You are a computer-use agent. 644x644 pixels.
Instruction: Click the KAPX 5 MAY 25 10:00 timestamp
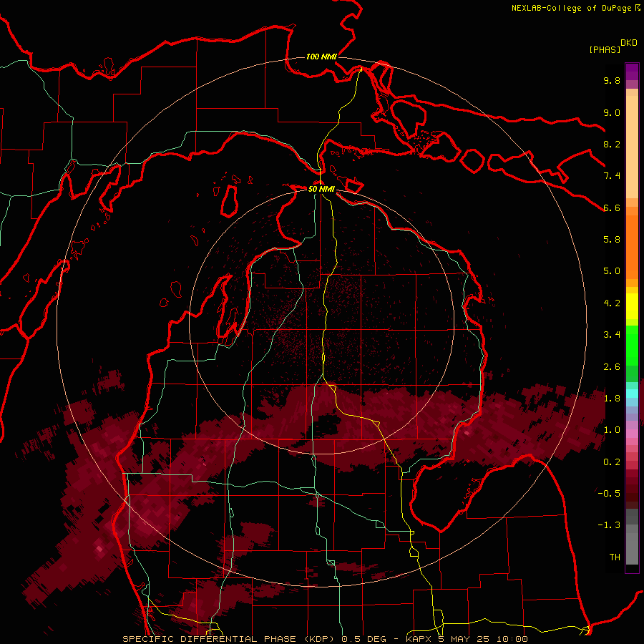coord(467,639)
